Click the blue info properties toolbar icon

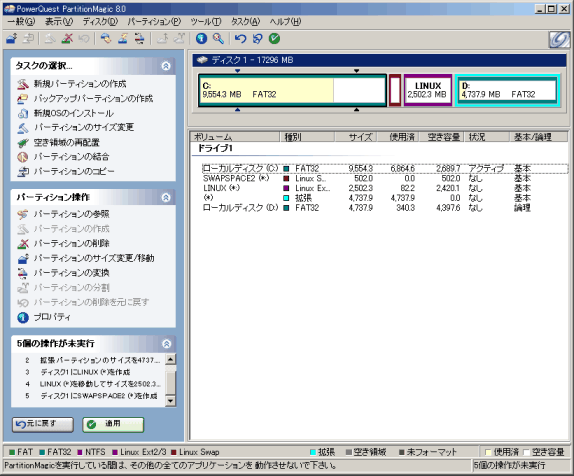[201, 38]
